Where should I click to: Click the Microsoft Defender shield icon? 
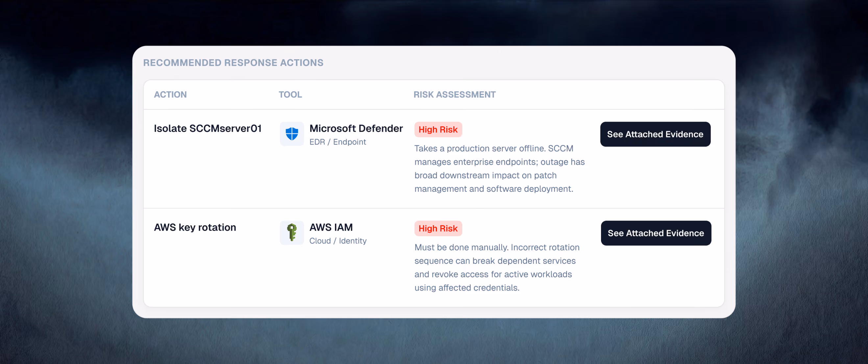292,134
